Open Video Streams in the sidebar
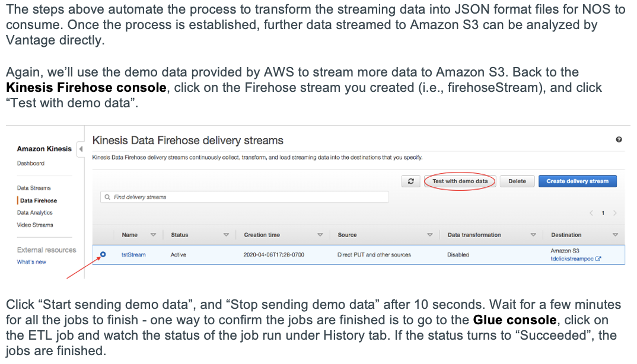This screenshot has height=364, width=637. coord(35,225)
